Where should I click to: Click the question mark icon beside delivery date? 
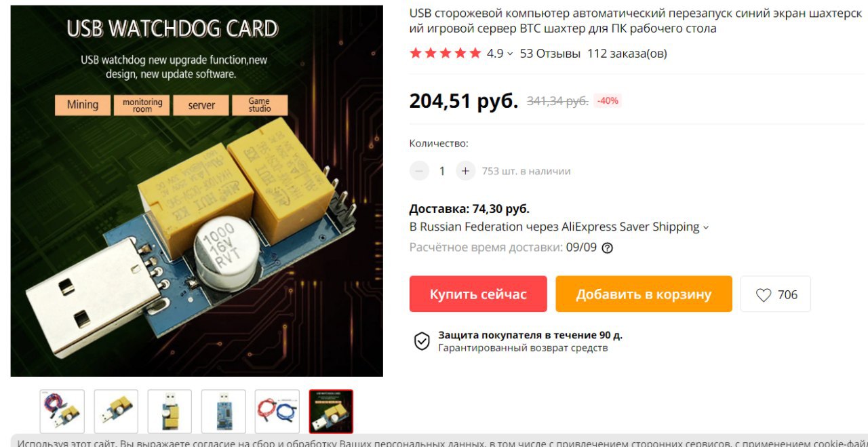(608, 248)
